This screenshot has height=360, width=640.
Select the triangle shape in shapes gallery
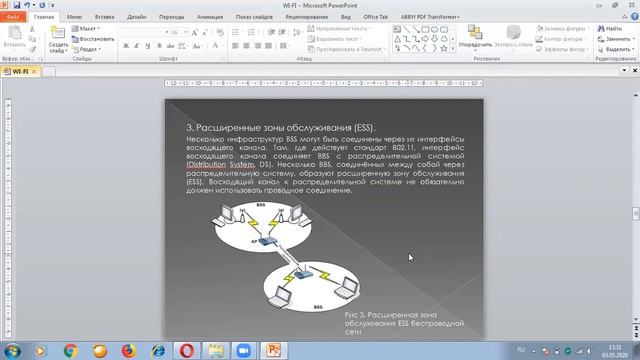(397, 39)
